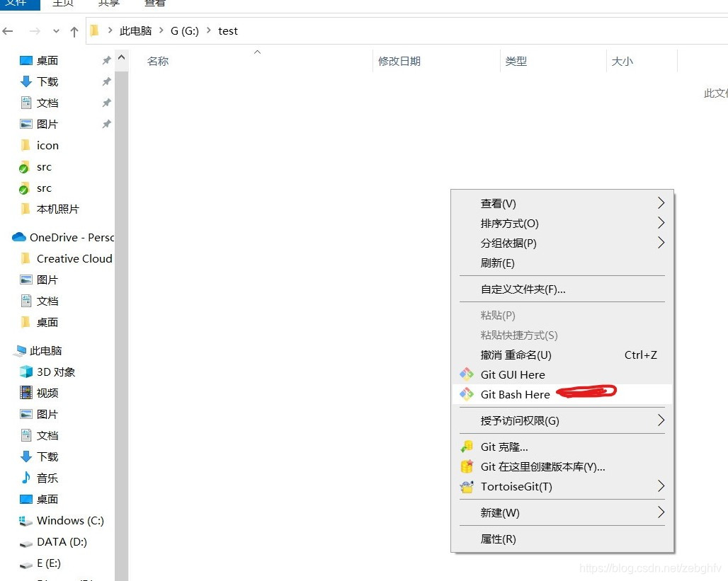The height and width of the screenshot is (581, 728).
Task: Expand chevron between G (G:) and test
Action: (208, 30)
